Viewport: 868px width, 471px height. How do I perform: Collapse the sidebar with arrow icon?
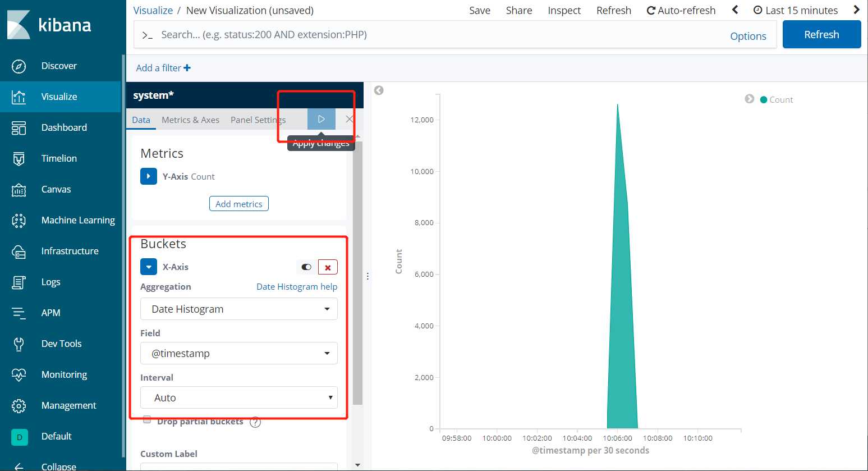coord(19,467)
